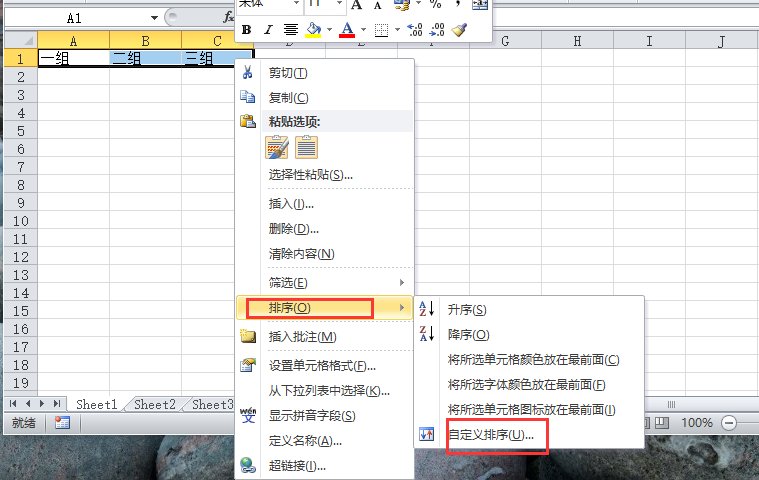Toggle Italic formatting in mini toolbar
The image size is (759, 480).
(268, 30)
